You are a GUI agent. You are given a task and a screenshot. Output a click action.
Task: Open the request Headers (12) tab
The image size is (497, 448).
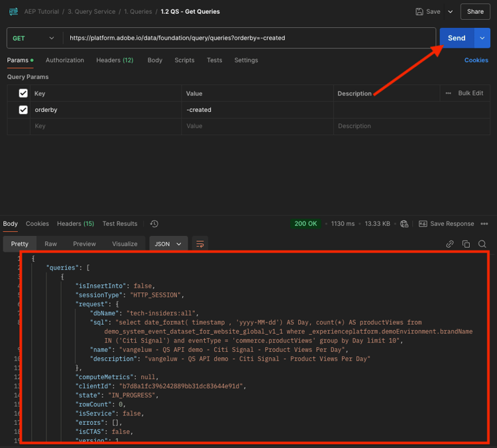(x=115, y=60)
